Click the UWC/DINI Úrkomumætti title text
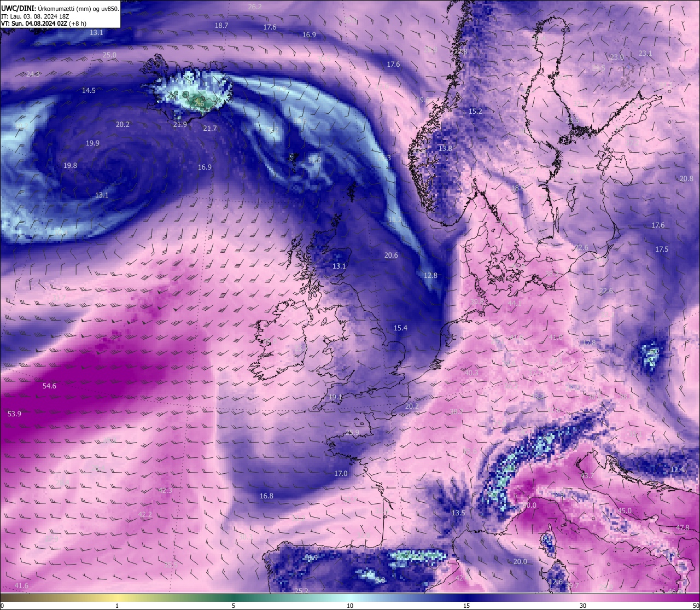Screen dimensions: 700x610 pyautogui.click(x=60, y=9)
